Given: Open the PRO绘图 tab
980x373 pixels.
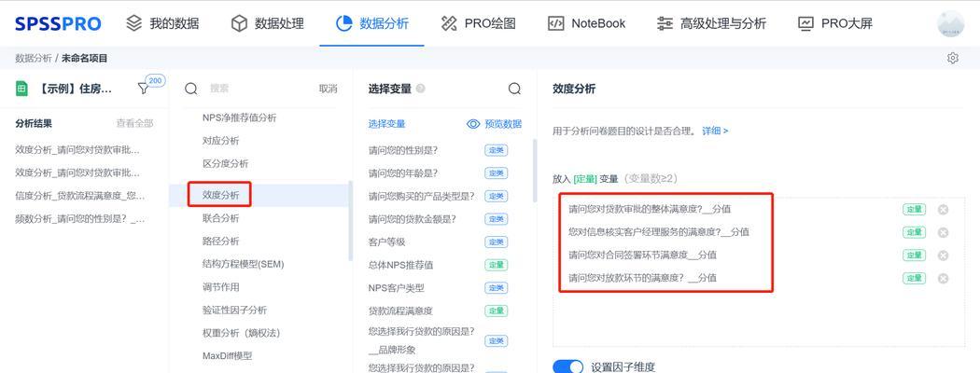Looking at the screenshot, I should click(x=478, y=23).
